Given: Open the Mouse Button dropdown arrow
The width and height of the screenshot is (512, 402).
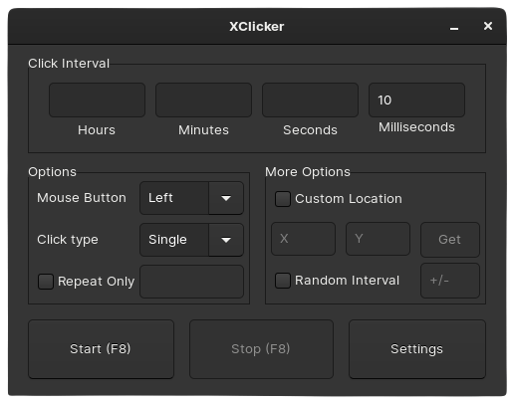Looking at the screenshot, I should [226, 198].
